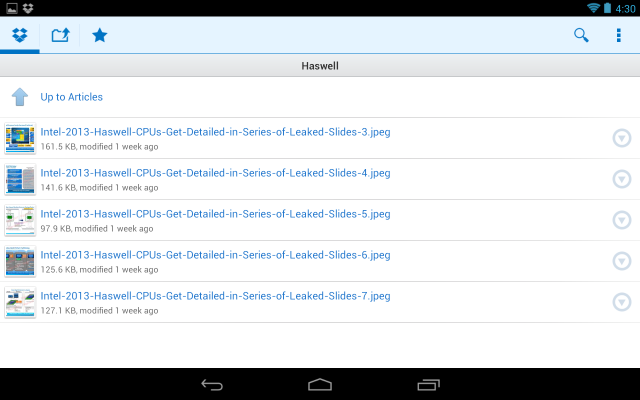Switch to the uploads tab icon
640x400 pixels.
[60, 35]
